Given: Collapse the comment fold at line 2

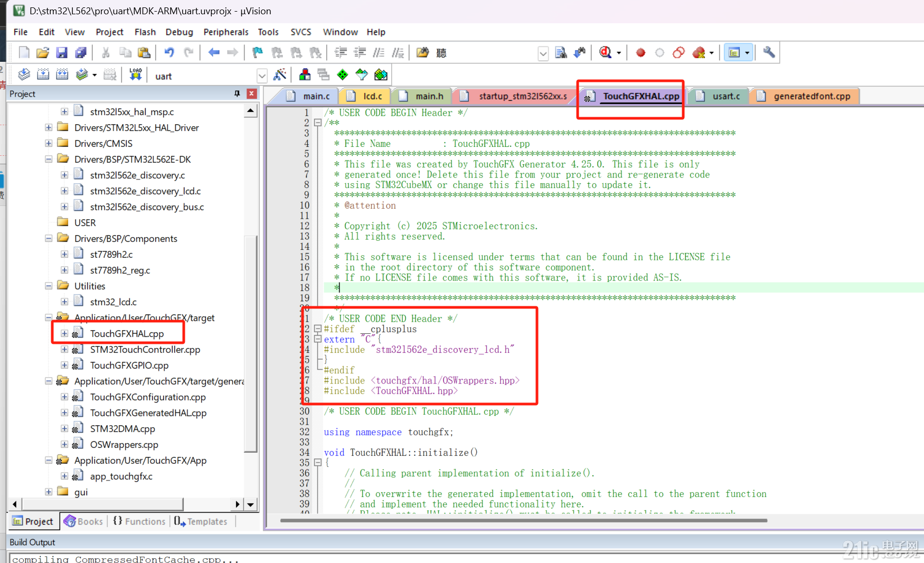Looking at the screenshot, I should (318, 123).
